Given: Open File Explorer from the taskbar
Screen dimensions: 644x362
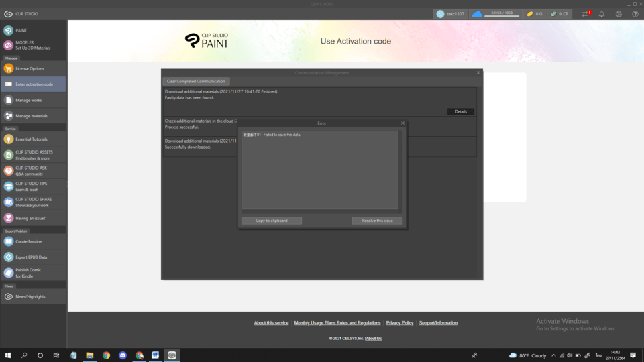Looking at the screenshot, I should (89, 355).
